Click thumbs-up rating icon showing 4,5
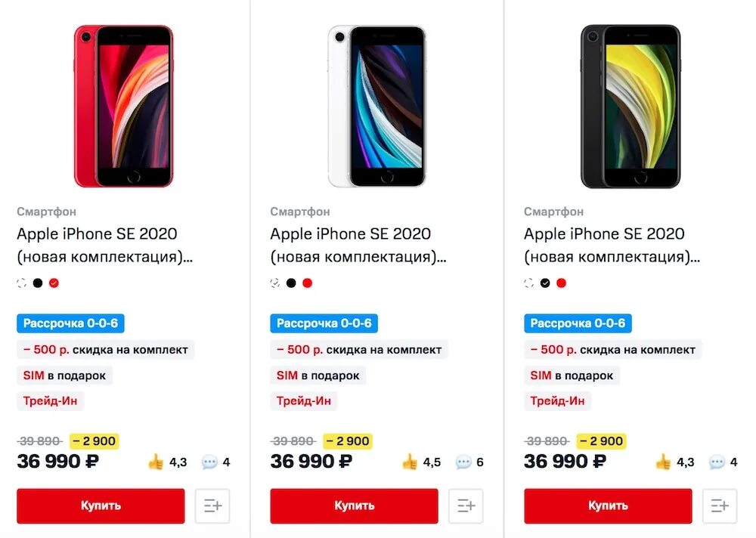This screenshot has width=756, height=538. click(x=410, y=462)
